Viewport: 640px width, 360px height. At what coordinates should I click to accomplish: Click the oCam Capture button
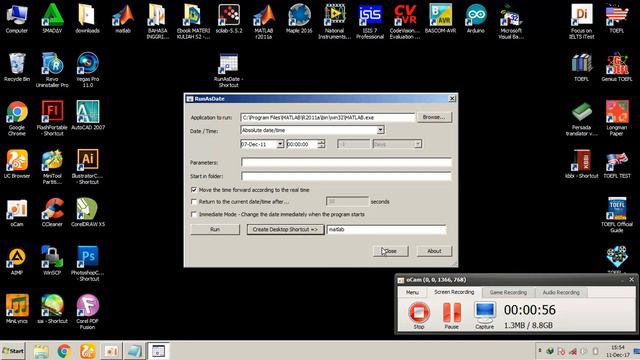pos(484,315)
